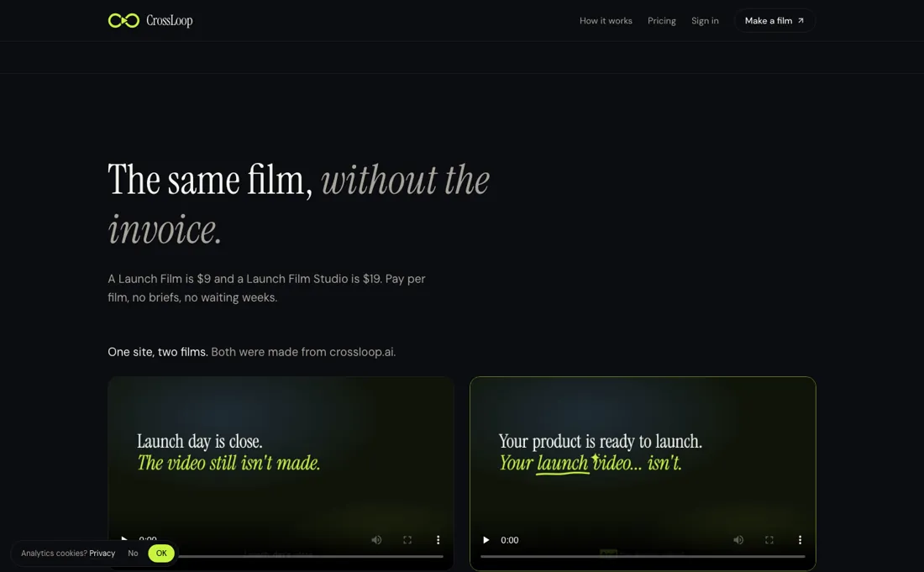Screen dimensions: 924x572
Task: Enter fullscreen on the left launch video
Action: [407, 539]
